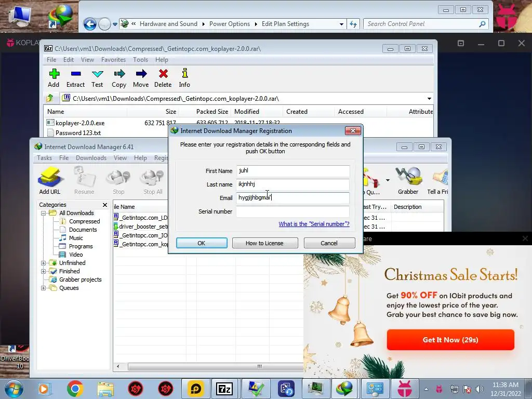
Task: Open the 'What is the Serial number?' link
Action: 314,224
